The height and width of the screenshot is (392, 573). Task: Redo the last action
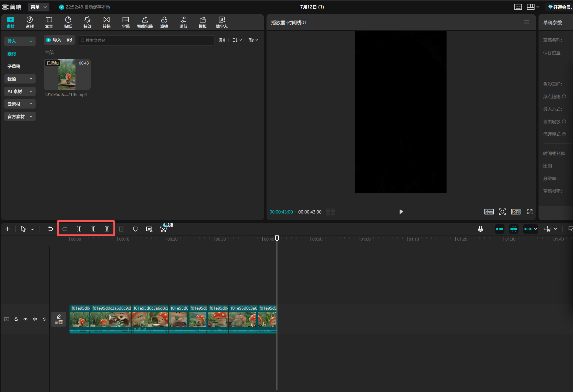[65, 229]
